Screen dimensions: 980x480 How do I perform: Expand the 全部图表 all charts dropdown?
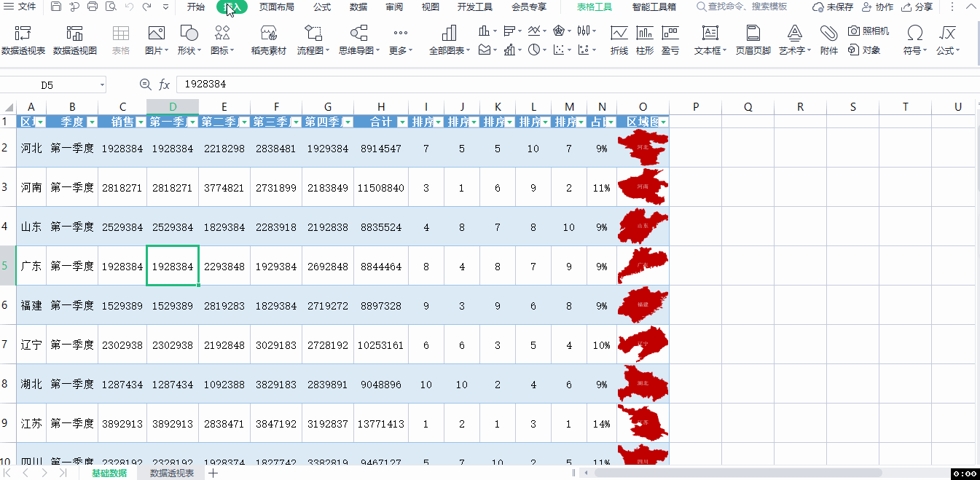pyautogui.click(x=448, y=39)
